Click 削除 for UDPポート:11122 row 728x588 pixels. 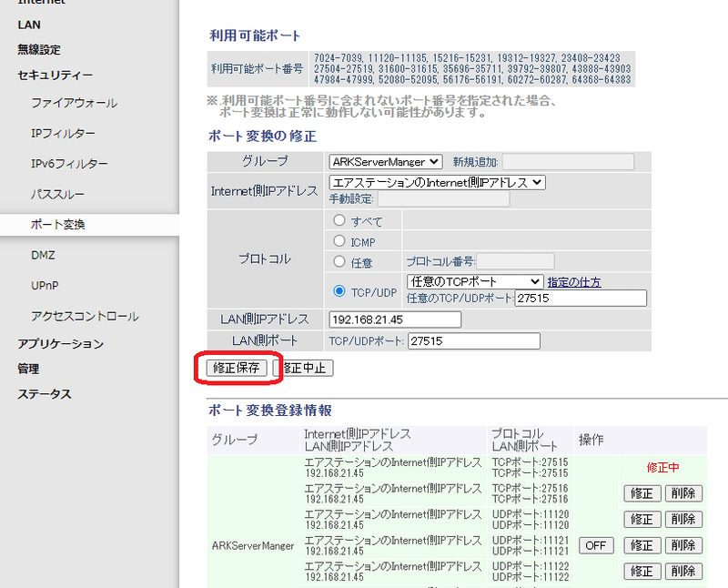(683, 572)
